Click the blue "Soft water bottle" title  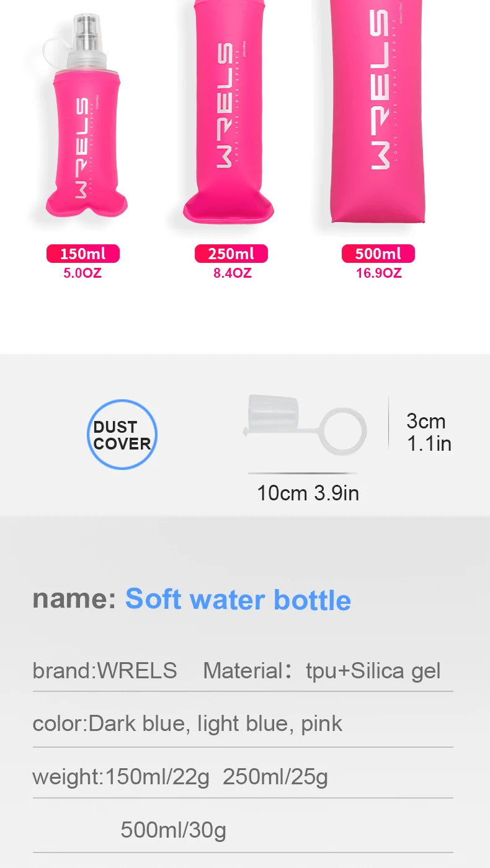click(238, 600)
